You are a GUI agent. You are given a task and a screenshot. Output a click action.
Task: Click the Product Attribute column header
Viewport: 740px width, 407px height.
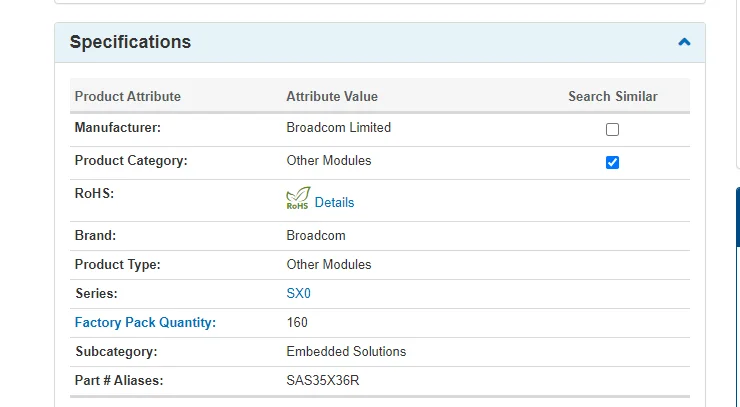(128, 97)
